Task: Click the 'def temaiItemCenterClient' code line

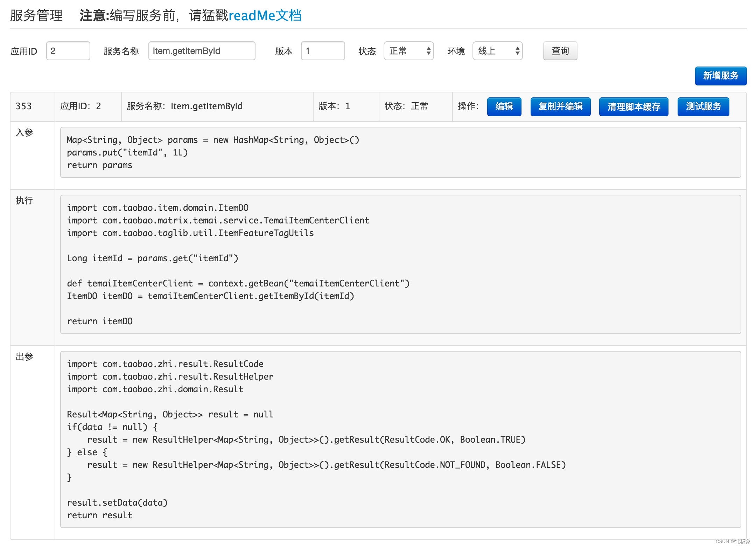Action: pyautogui.click(x=238, y=284)
